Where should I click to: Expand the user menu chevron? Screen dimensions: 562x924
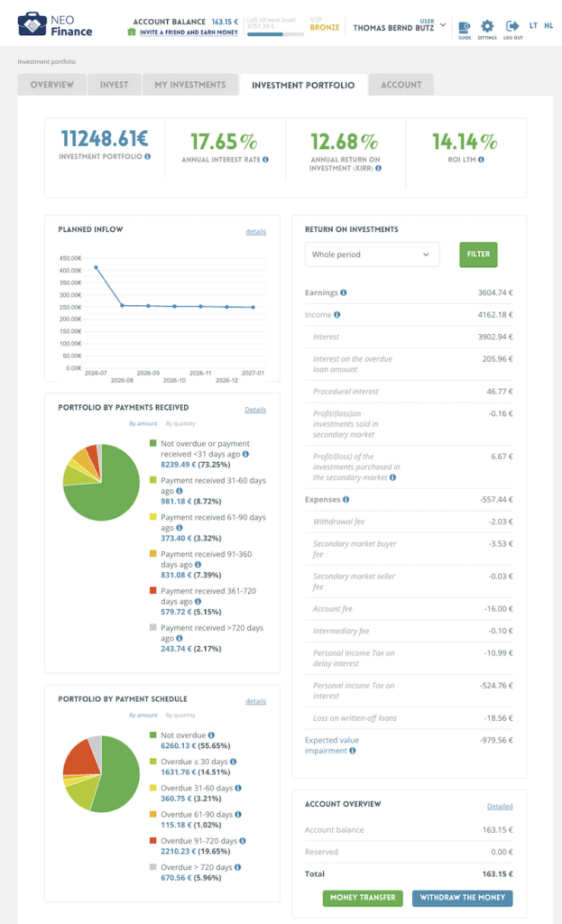(x=443, y=25)
